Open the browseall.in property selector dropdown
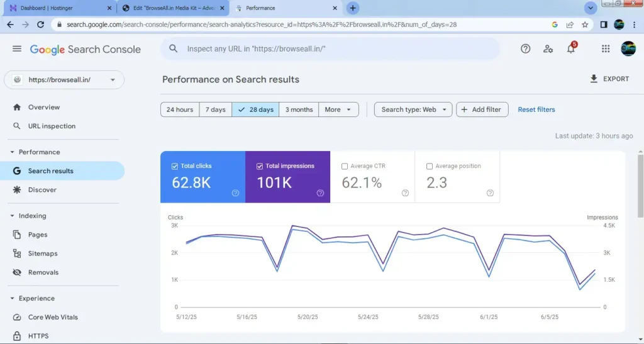 pyautogui.click(x=64, y=80)
